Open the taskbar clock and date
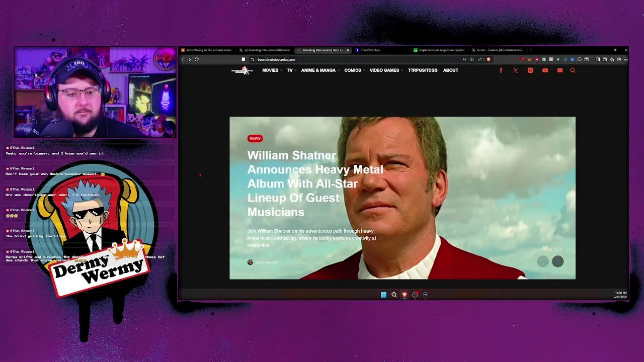This screenshot has width=644, height=362. (x=620, y=295)
